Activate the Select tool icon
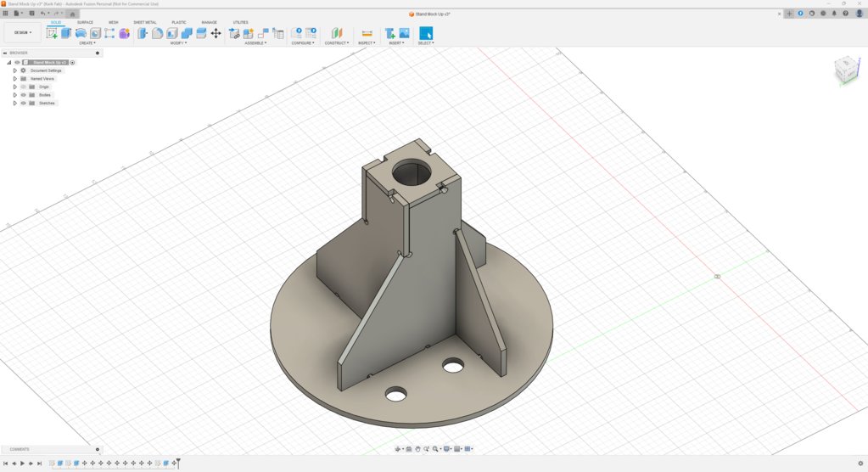 pyautogui.click(x=426, y=33)
